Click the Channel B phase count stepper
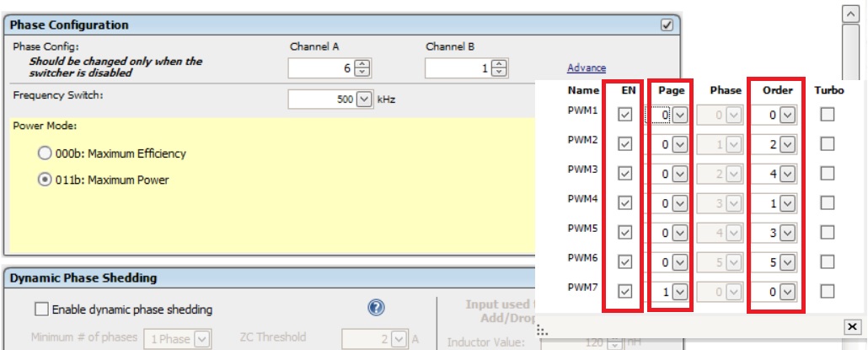The height and width of the screenshot is (350, 868). coord(499,69)
